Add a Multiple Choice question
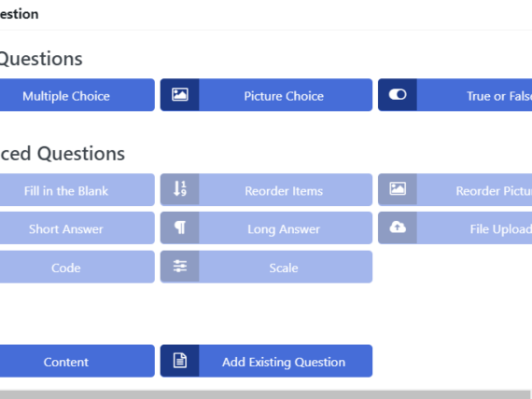 coord(66,96)
